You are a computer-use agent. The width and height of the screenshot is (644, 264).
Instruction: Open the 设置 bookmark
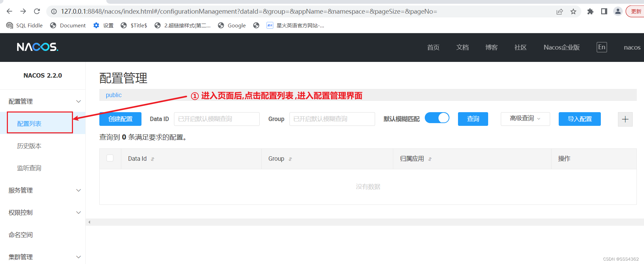click(103, 25)
